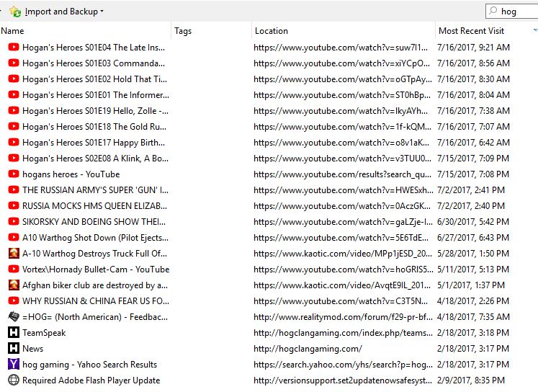Click the YouTube icon for RUSSIA MOCKS HMS QUEEN
Image resolution: width=538 pixels, height=392 pixels.
click(14, 205)
